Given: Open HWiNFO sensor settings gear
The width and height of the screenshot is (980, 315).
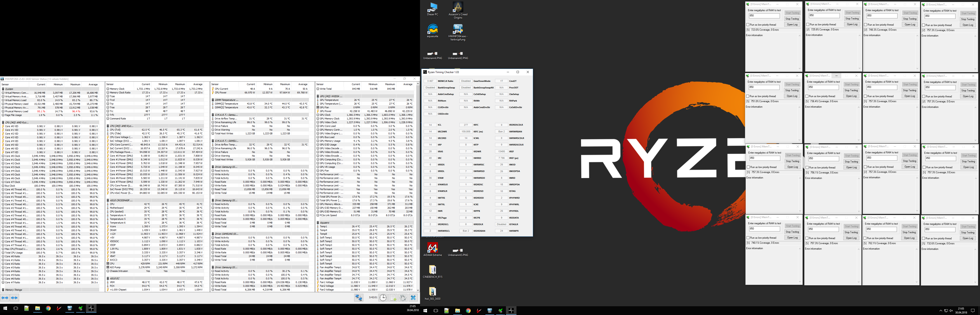Looking at the screenshot, I should (403, 298).
